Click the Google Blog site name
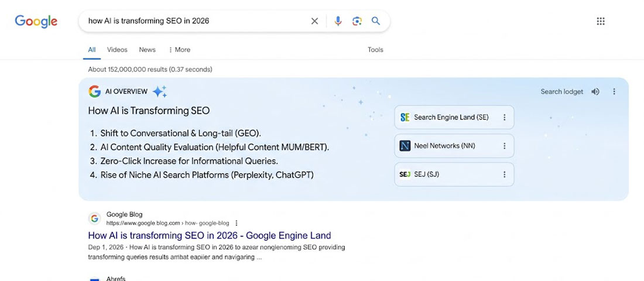The image size is (644, 281). click(125, 214)
